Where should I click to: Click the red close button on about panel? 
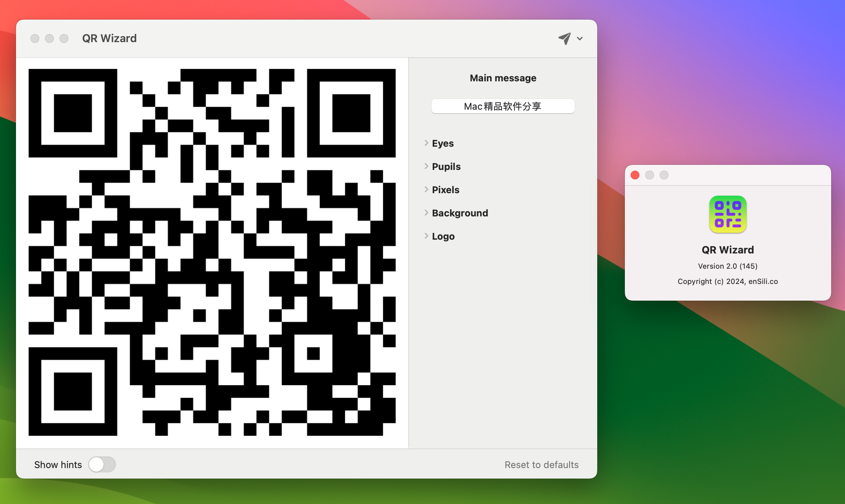pyautogui.click(x=635, y=175)
